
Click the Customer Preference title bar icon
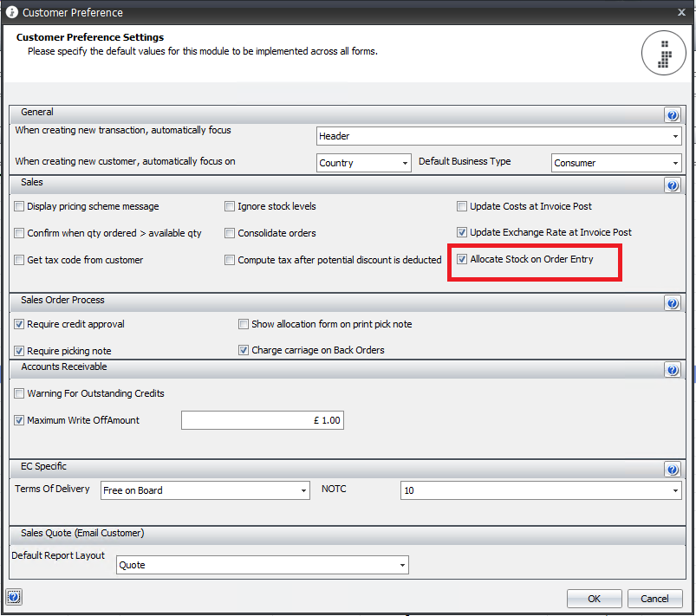tap(11, 13)
